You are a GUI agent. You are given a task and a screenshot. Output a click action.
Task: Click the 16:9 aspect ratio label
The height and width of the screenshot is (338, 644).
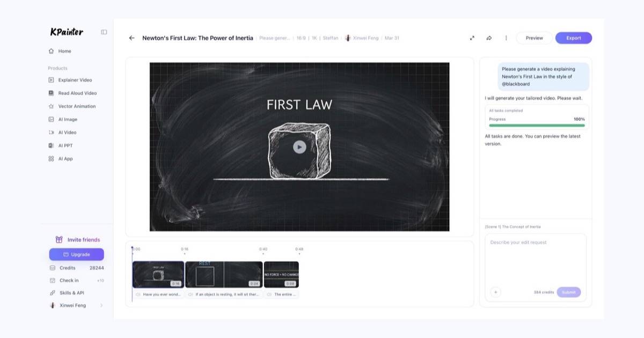coord(301,38)
